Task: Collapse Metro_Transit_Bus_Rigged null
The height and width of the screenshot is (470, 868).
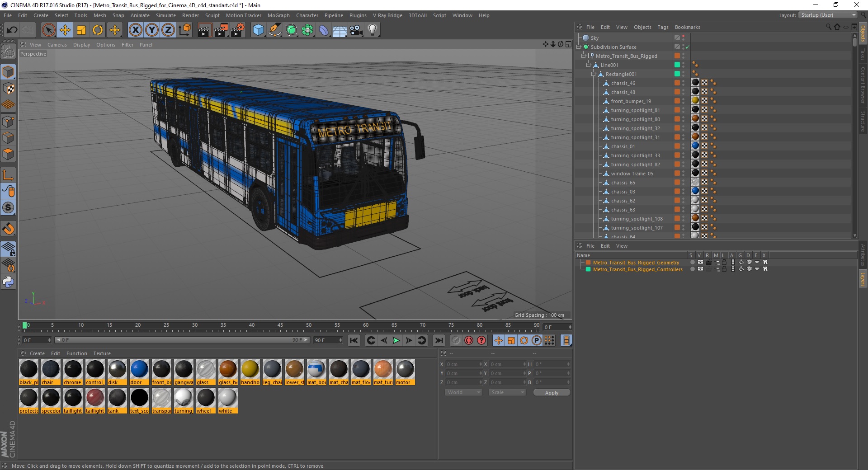Action: pyautogui.click(x=583, y=56)
